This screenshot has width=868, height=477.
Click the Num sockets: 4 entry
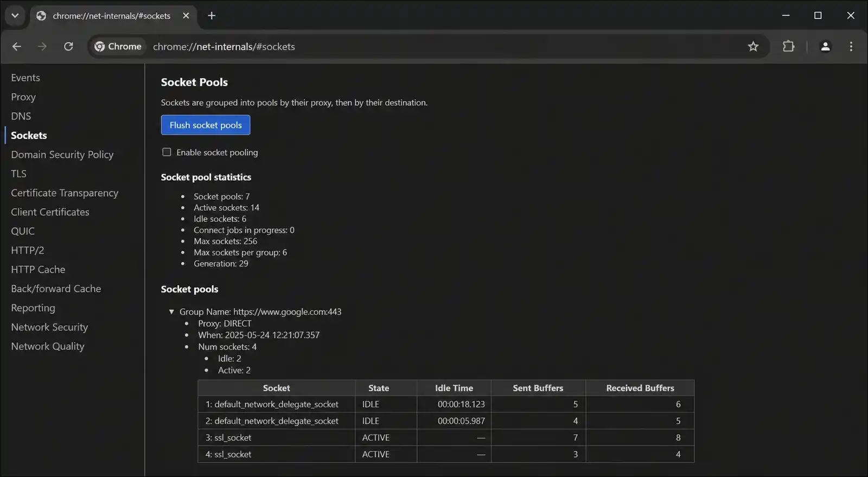227,347
